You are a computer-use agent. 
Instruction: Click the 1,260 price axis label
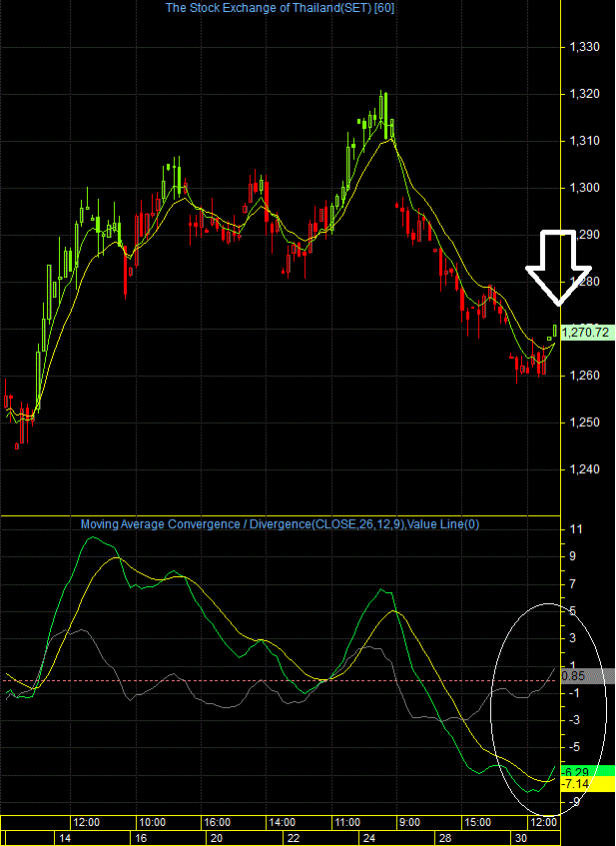(x=585, y=376)
